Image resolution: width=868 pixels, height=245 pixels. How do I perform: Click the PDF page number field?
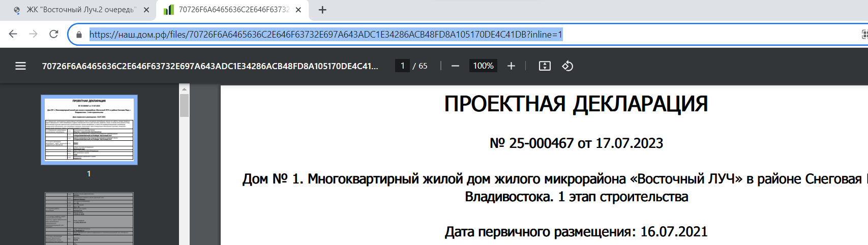[x=402, y=66]
